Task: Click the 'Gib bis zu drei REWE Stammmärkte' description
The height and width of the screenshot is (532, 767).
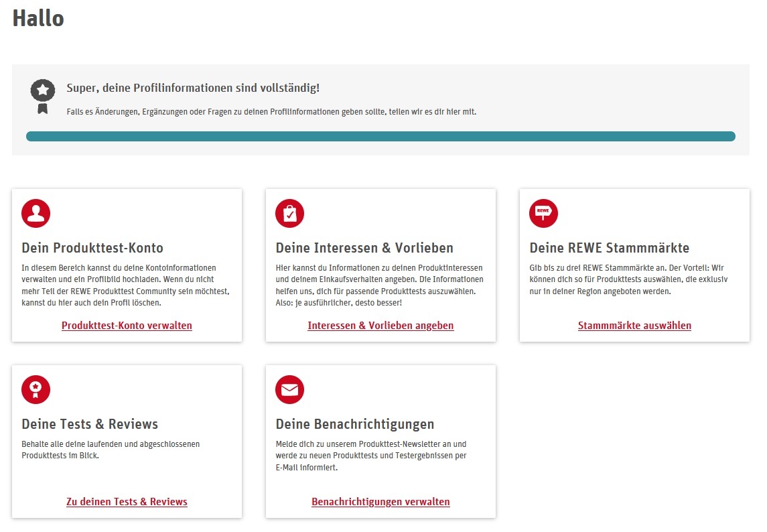Action: coord(628,279)
